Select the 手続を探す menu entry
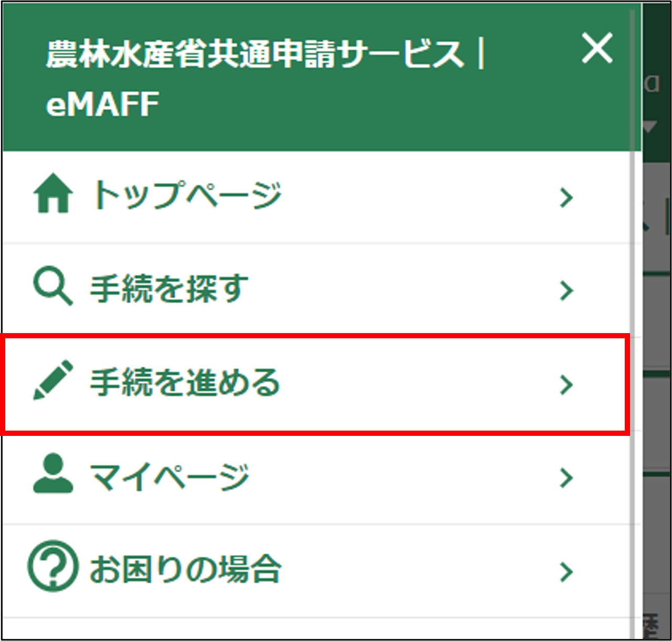This screenshot has width=672, height=641. pyautogui.click(x=169, y=289)
